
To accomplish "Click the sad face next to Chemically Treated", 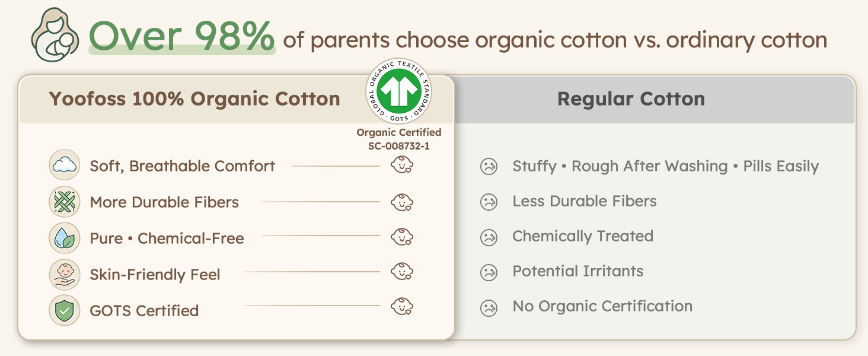I will pos(489,237).
